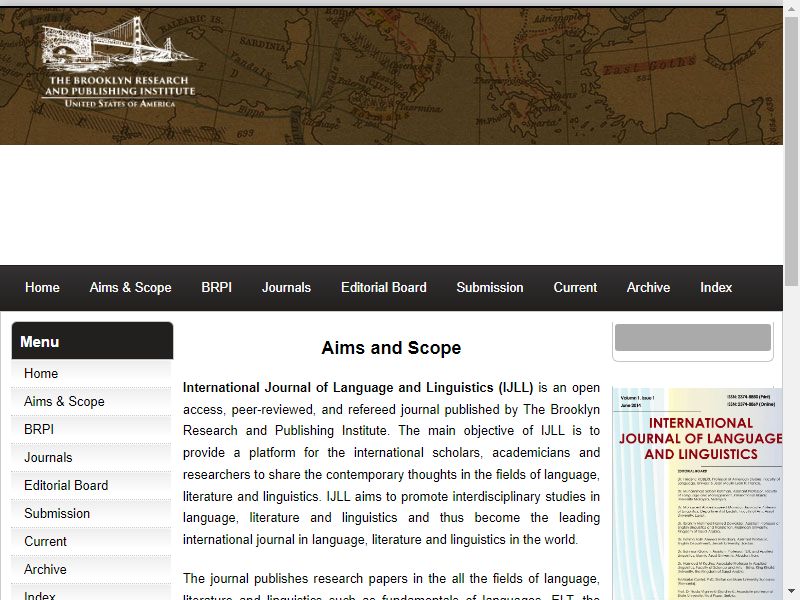Select Journals in the top navigation bar
The image size is (800, 600).
pos(286,288)
